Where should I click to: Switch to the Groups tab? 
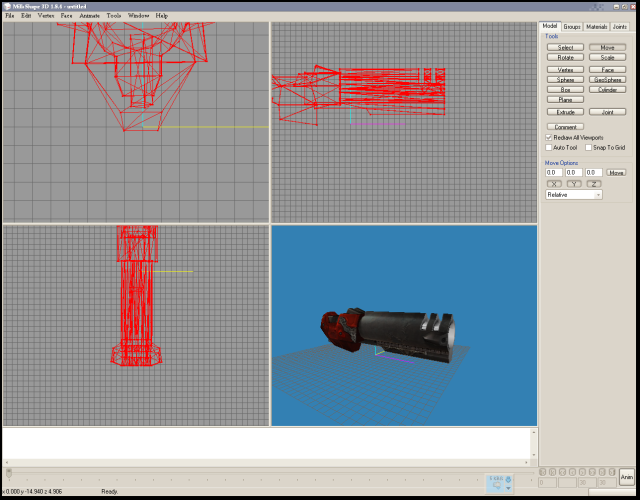point(572,27)
